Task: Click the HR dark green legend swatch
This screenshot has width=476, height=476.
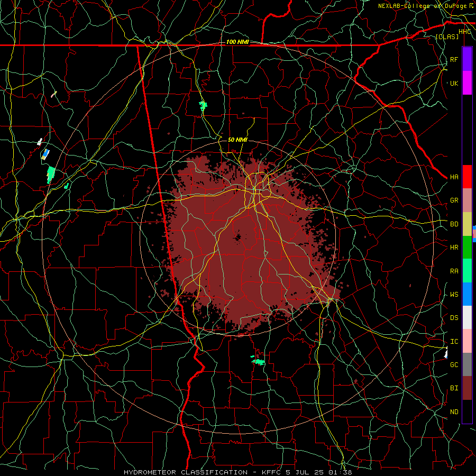Action: coord(467,247)
